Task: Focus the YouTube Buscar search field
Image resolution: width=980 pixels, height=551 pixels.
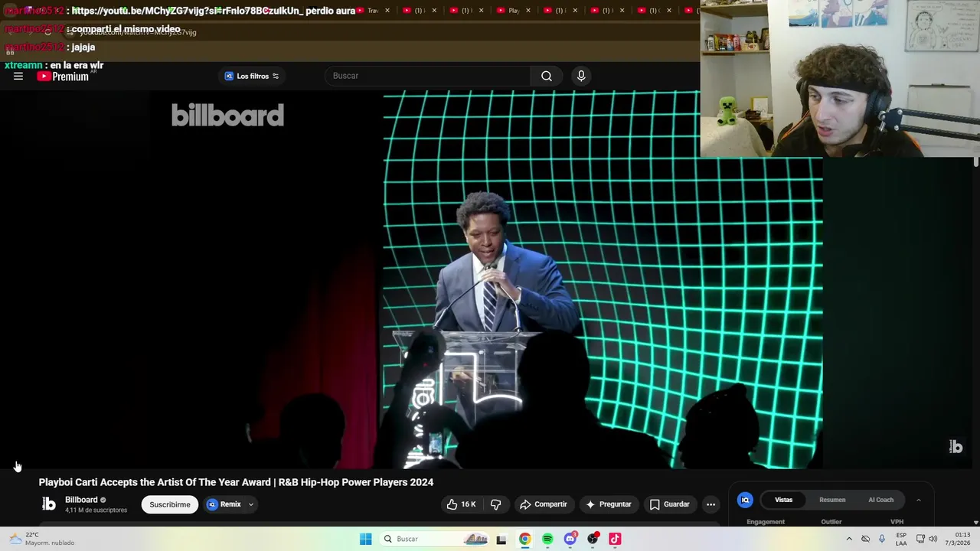Action: pos(427,76)
